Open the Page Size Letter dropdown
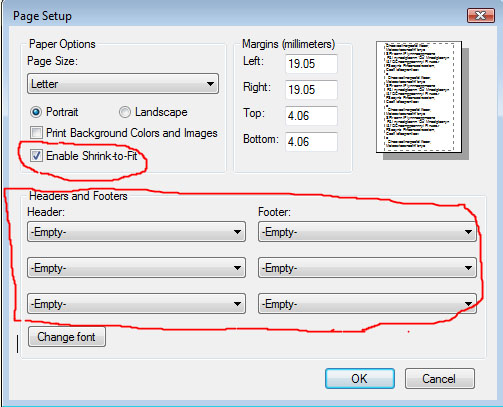Screen dimensions: 503x407 [123, 84]
